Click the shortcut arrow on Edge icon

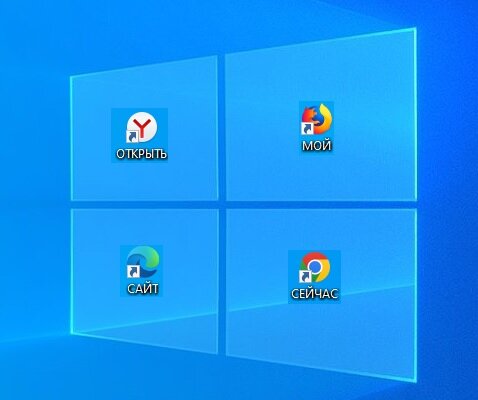click(132, 272)
